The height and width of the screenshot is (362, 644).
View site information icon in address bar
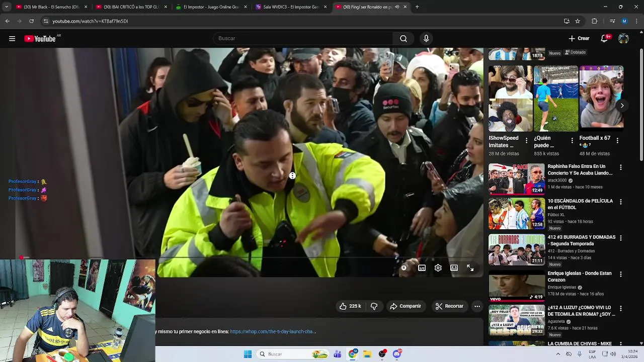tap(46, 21)
